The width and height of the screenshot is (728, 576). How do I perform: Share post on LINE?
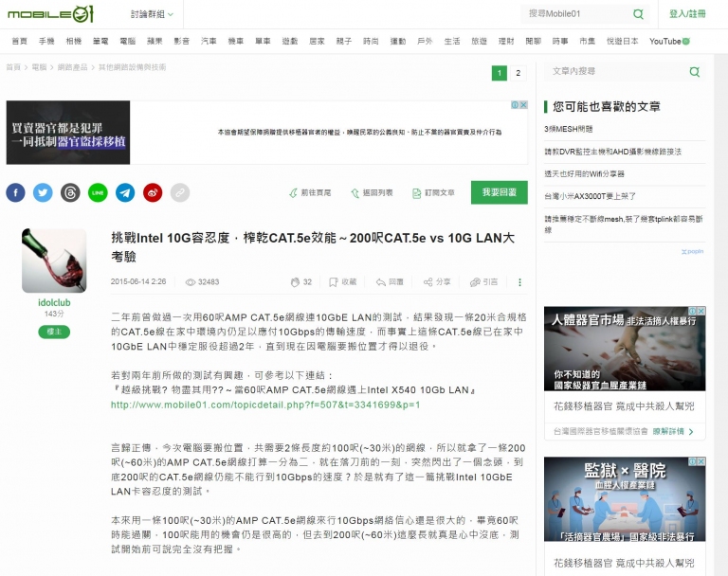(x=98, y=192)
